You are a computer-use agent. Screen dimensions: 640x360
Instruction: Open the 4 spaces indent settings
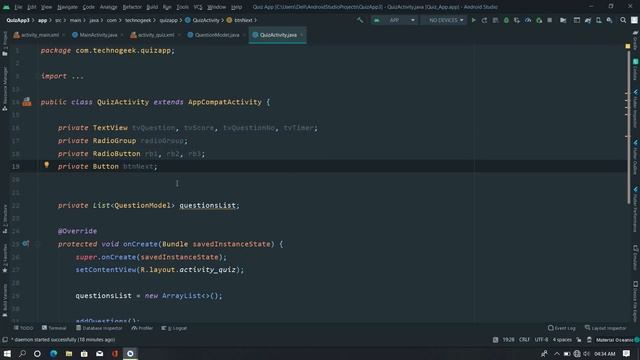pos(562,340)
